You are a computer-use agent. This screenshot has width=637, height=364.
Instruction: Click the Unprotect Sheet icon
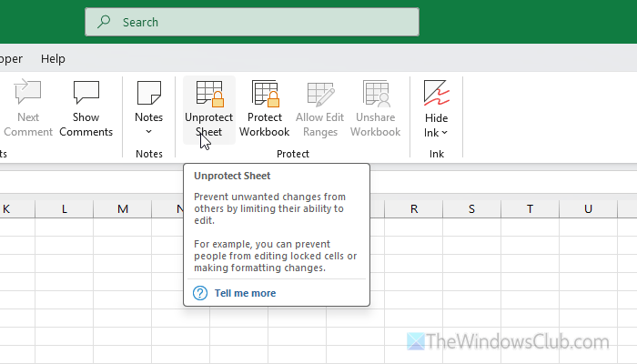[x=210, y=94]
